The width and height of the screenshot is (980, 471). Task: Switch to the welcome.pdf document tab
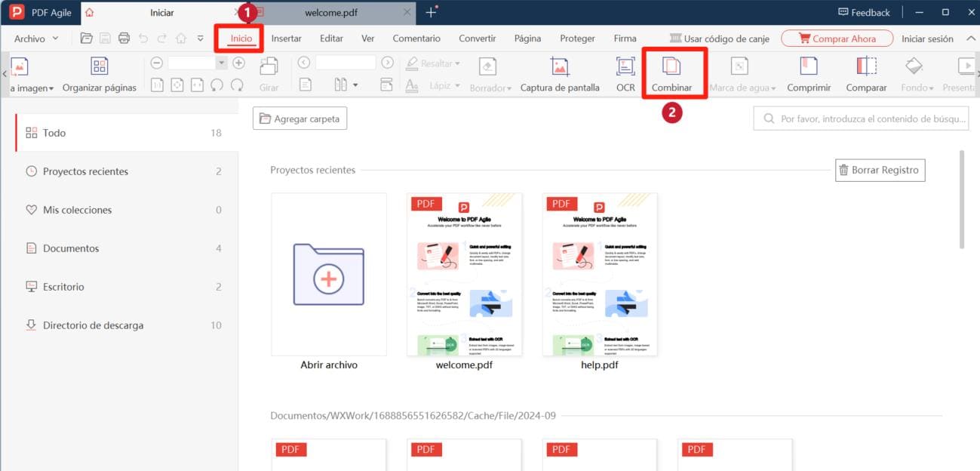pos(332,12)
